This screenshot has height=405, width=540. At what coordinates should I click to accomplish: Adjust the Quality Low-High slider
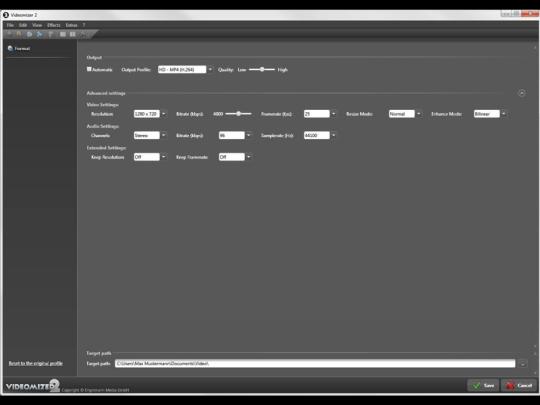(262, 70)
